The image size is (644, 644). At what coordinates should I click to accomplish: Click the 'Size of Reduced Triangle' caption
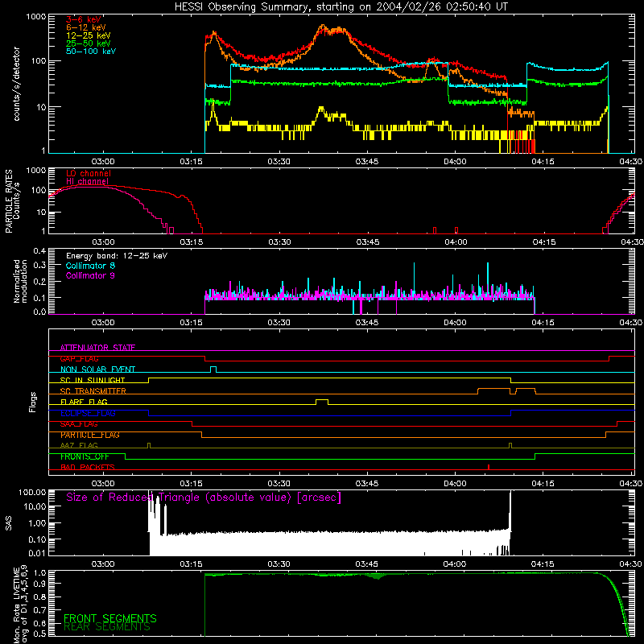tap(204, 497)
